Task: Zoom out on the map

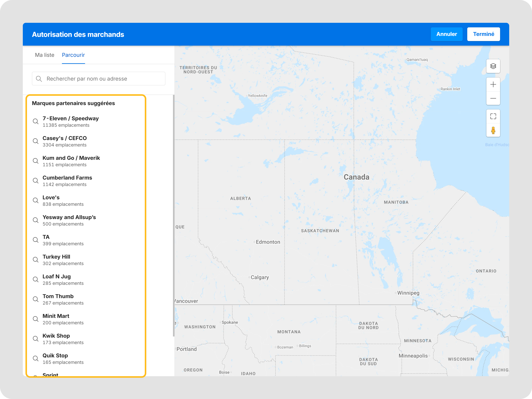Action: coord(493,98)
